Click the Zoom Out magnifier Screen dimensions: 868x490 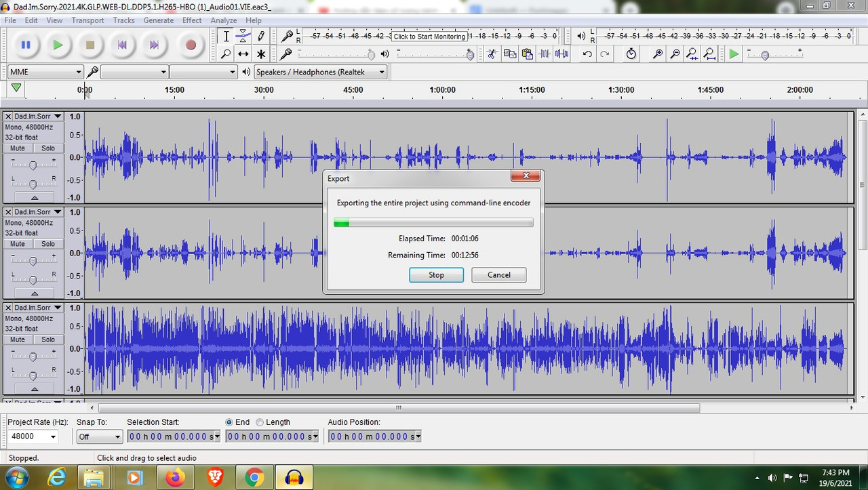point(674,54)
